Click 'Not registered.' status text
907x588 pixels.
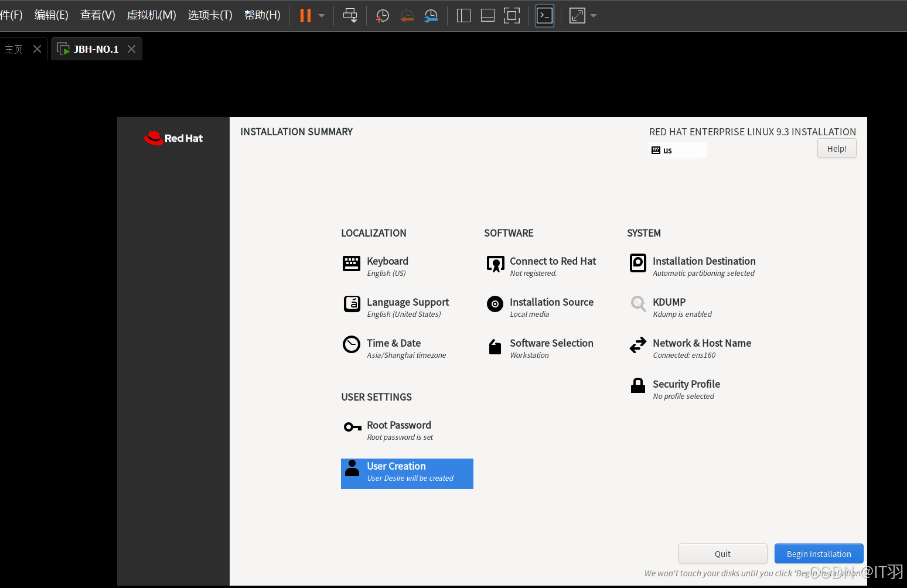(533, 274)
